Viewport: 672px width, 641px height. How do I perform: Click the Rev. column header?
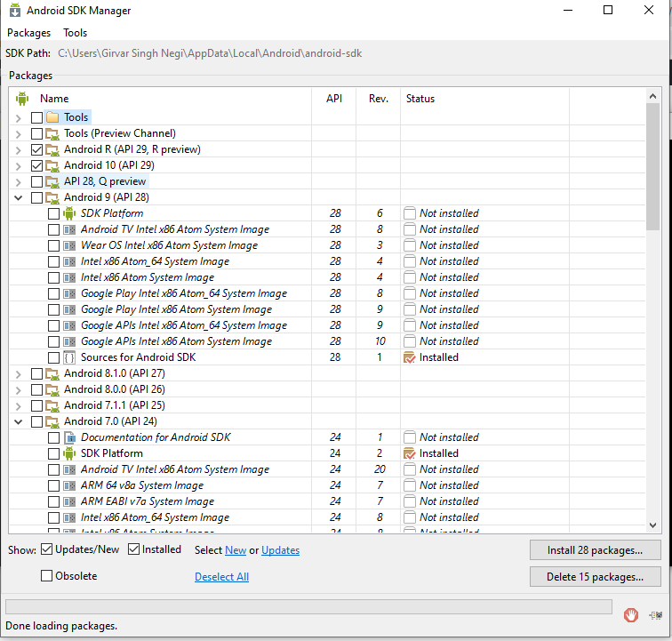(x=379, y=99)
